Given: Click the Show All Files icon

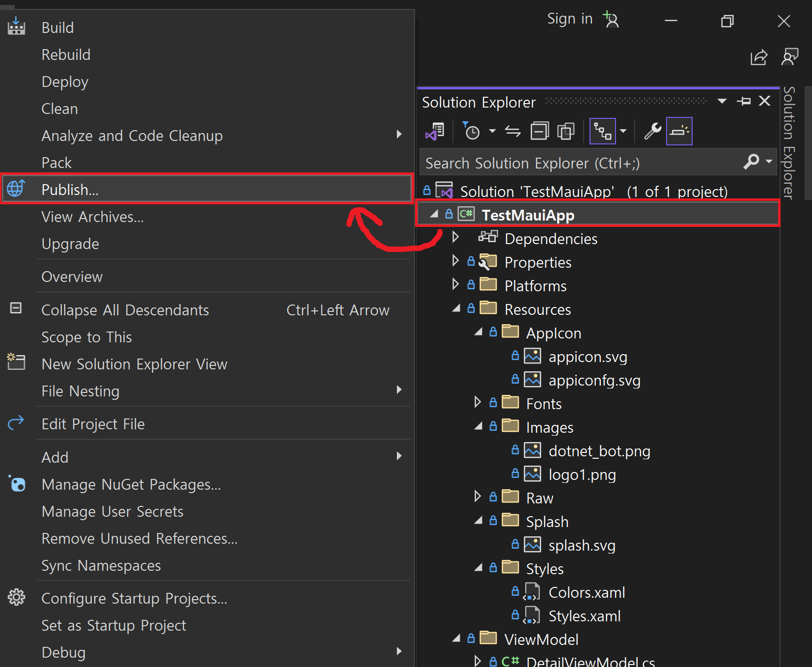Looking at the screenshot, I should click(566, 132).
